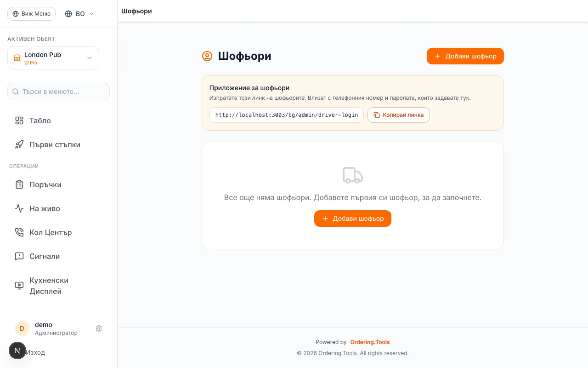Click the round N logo badge
Image resolution: width=588 pixels, height=368 pixels.
pyautogui.click(x=17, y=351)
